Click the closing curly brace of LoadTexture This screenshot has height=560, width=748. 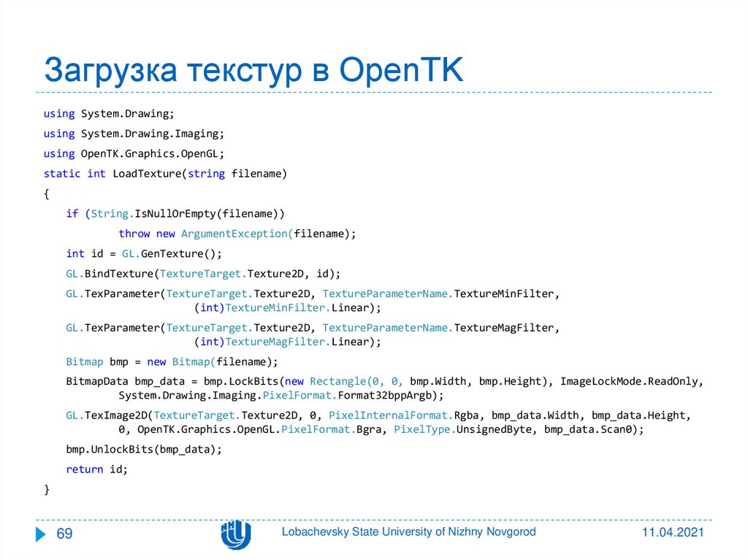click(x=46, y=489)
